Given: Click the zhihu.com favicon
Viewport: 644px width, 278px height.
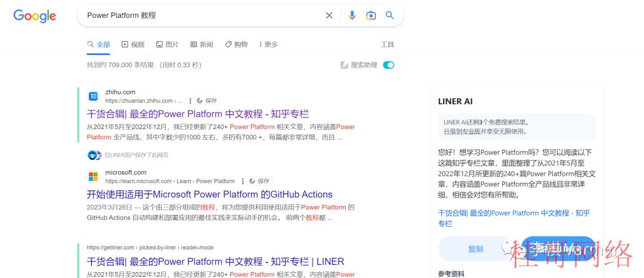Looking at the screenshot, I should (93, 96).
